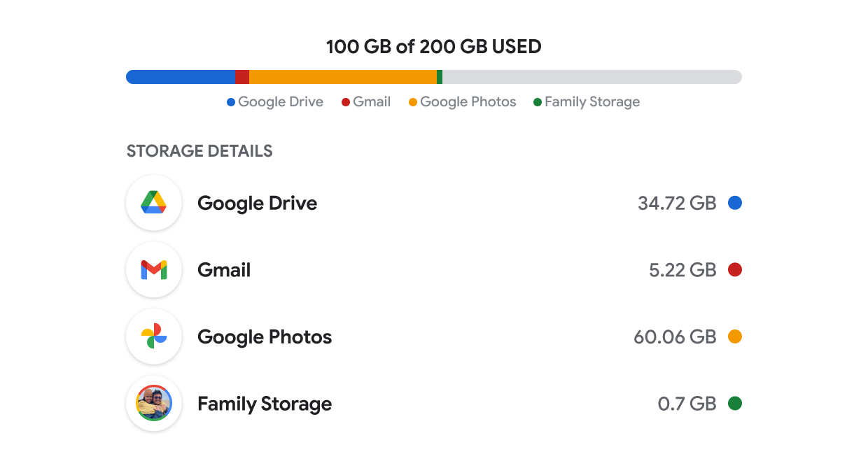Click the orange dot beside 60.06 GB
This screenshot has width=868, height=468.
734,336
